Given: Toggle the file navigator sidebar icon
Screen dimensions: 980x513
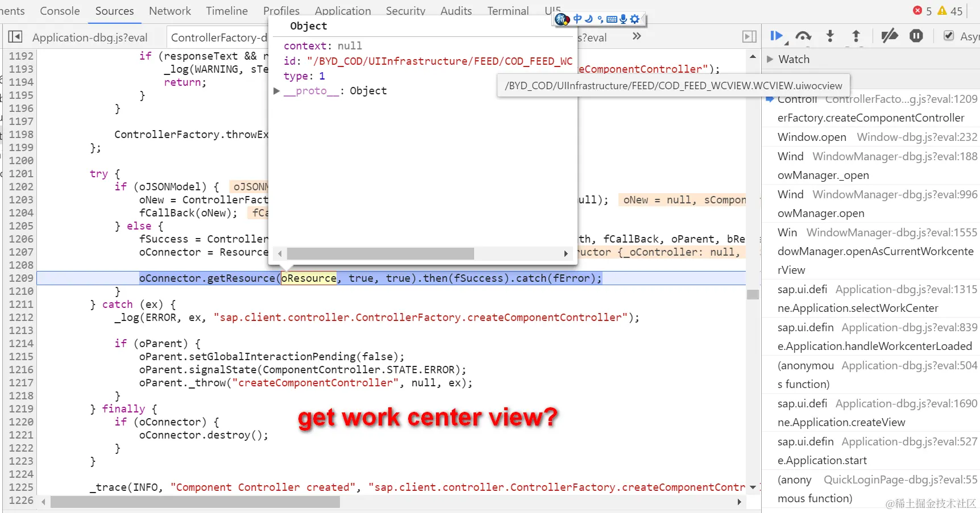Looking at the screenshot, I should (x=15, y=37).
